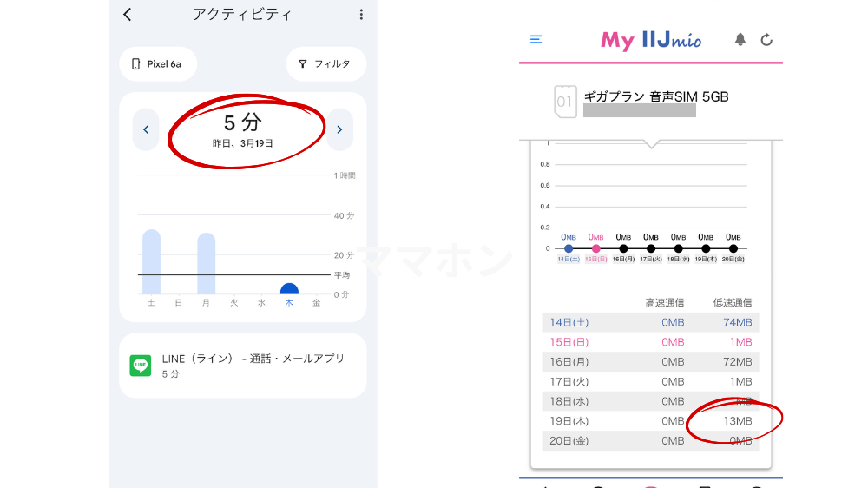The width and height of the screenshot is (868, 488).
Task: Select Thursday (木) bar in activity chart
Action: pyautogui.click(x=289, y=289)
